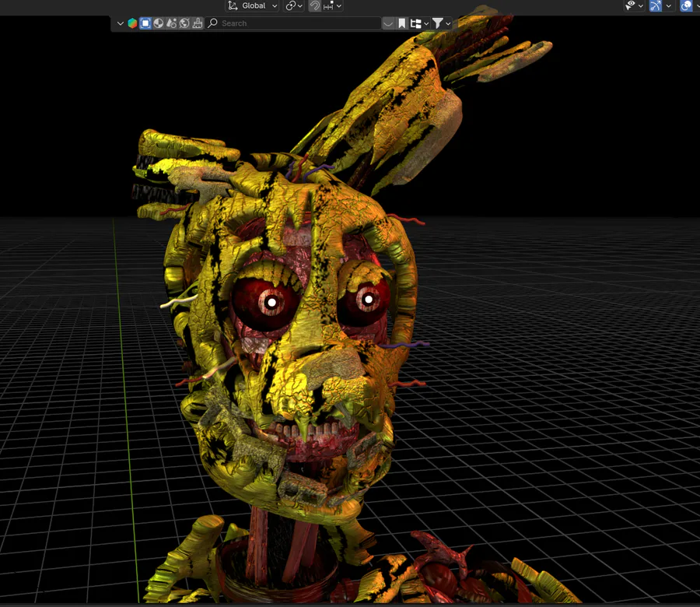Image resolution: width=700 pixels, height=607 pixels.
Task: Toggle the shaded sphere icon
Action: click(159, 23)
